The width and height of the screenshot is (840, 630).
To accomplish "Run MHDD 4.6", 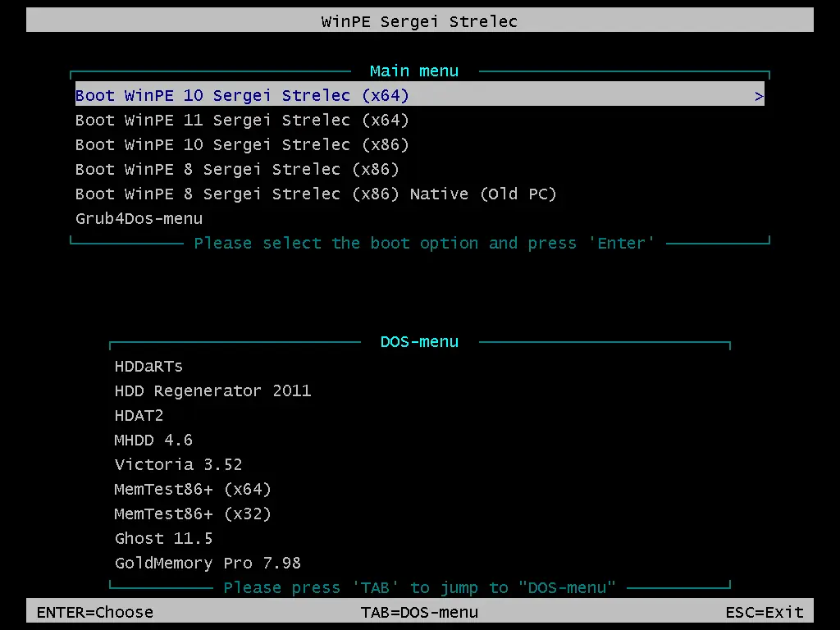I will pyautogui.click(x=153, y=440).
